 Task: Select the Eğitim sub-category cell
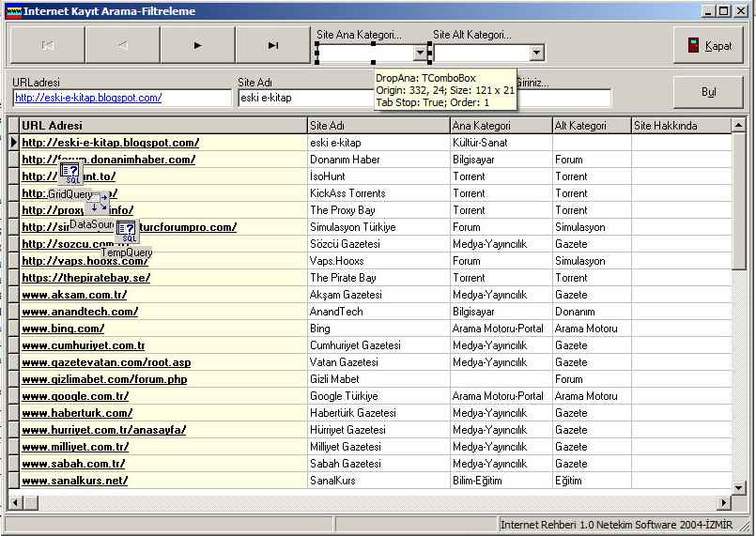592,480
